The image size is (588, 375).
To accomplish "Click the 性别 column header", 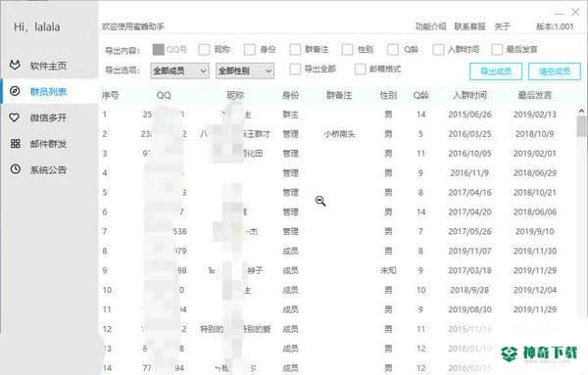I will (x=388, y=95).
